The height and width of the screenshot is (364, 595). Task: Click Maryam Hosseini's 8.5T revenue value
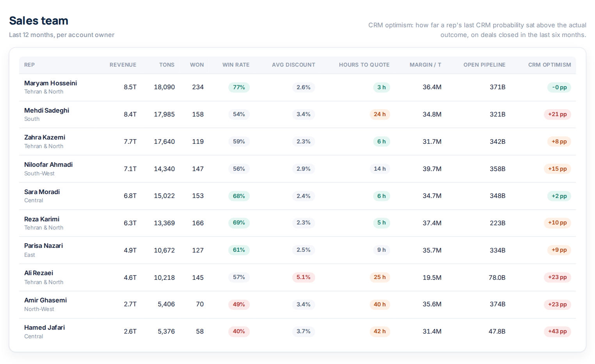pos(130,87)
